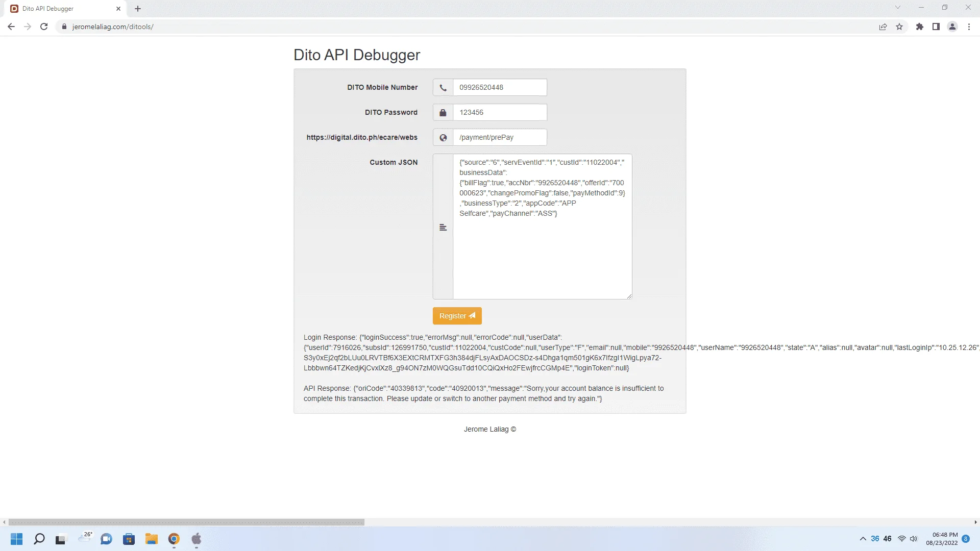Click the DITO Mobile Number label

(x=382, y=87)
